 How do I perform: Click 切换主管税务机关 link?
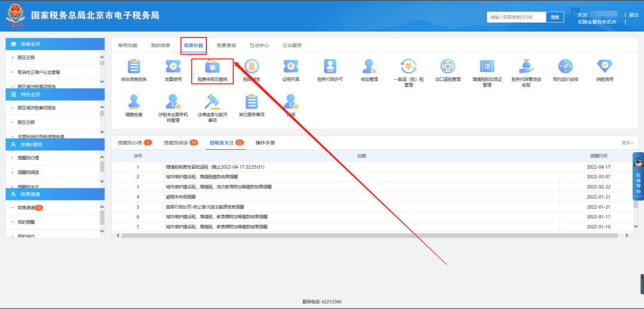pos(597,22)
